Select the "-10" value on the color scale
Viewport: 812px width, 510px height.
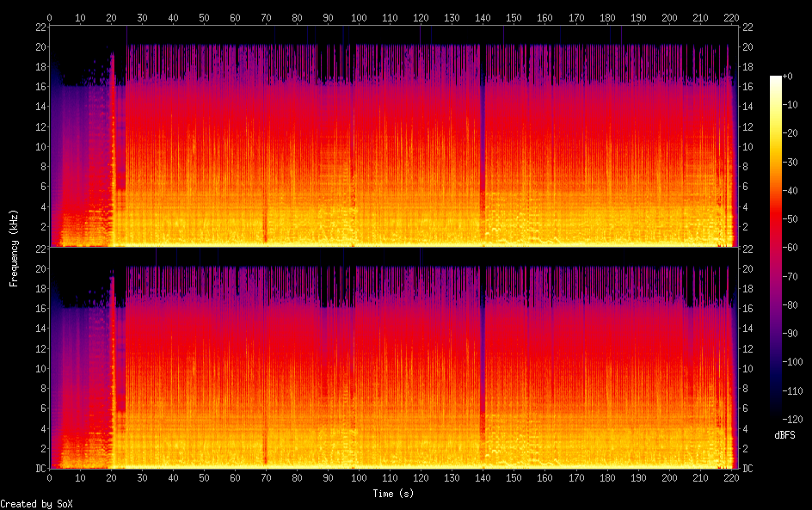pyautogui.click(x=790, y=105)
